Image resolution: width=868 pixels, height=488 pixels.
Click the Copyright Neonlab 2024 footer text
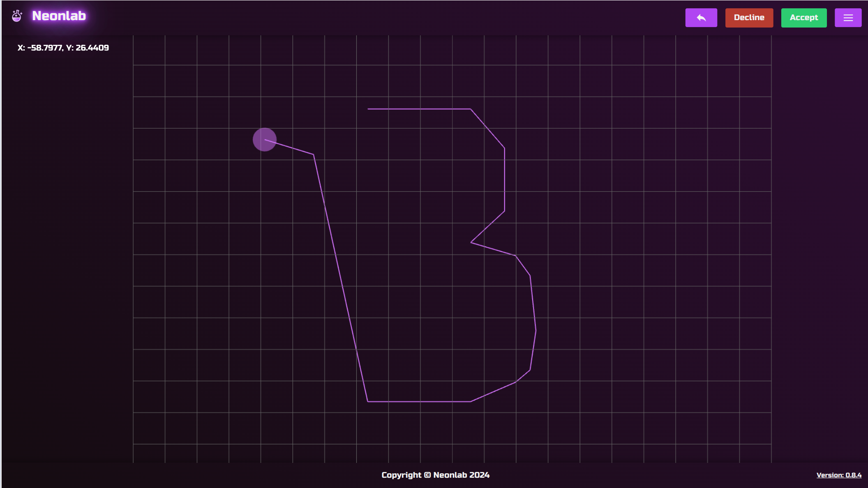pos(435,475)
